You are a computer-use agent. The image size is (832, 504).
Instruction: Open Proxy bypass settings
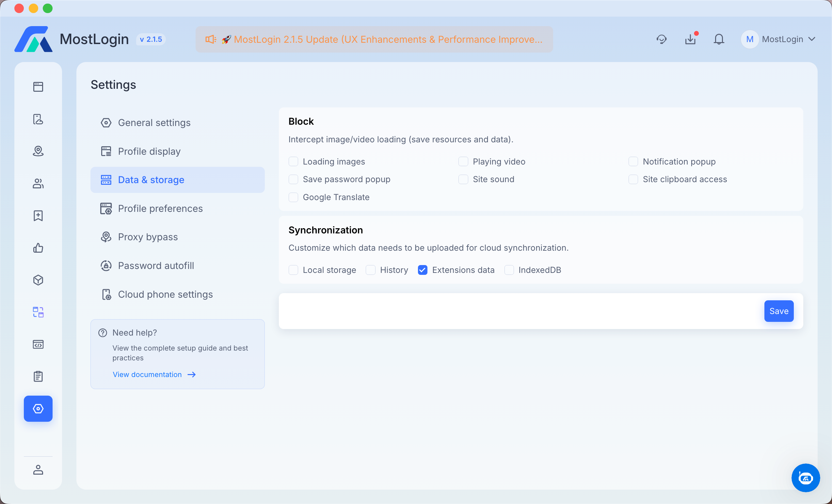178,237
